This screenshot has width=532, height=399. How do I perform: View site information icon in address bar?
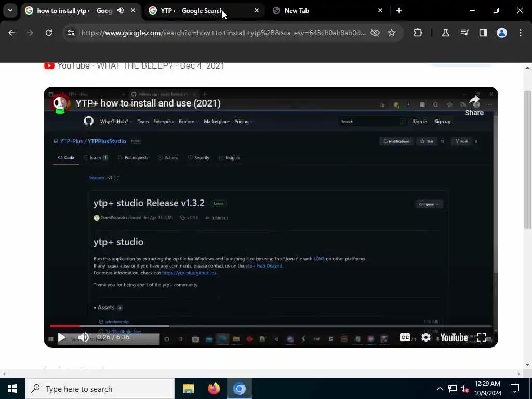pyautogui.click(x=71, y=33)
